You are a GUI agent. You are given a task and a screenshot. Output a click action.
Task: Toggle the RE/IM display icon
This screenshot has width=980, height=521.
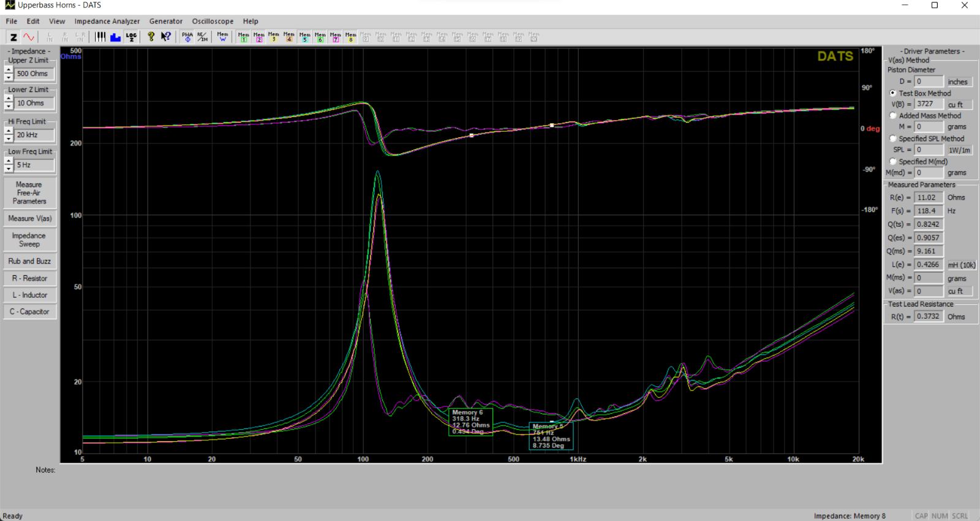tap(202, 37)
